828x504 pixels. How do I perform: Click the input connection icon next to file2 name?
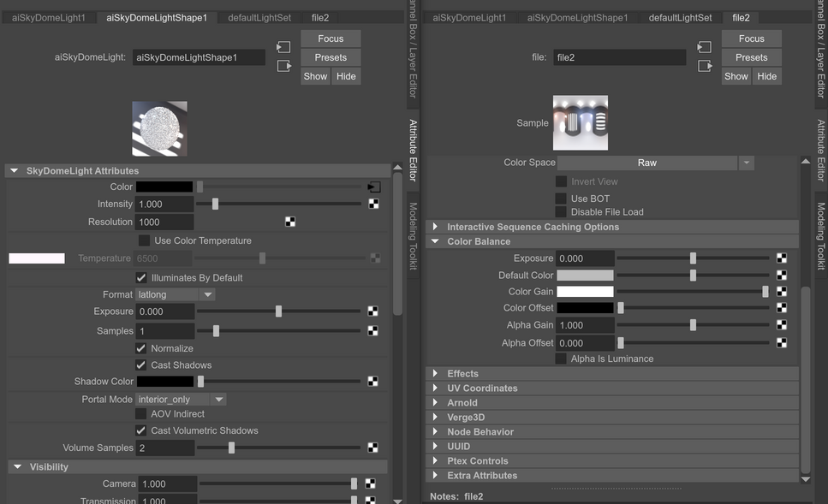[x=704, y=47]
